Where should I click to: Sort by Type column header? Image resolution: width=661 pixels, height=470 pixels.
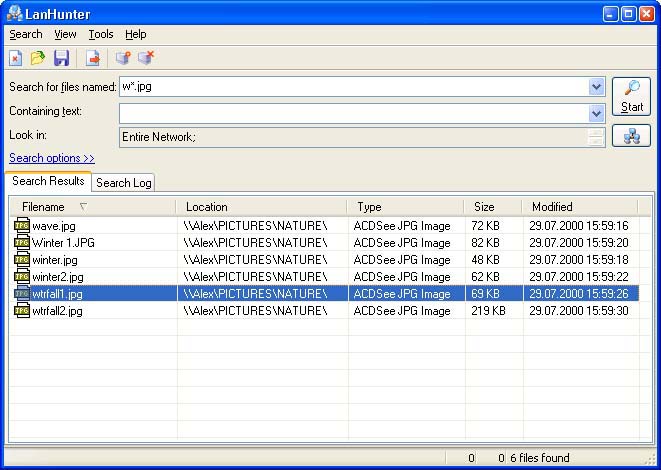pos(406,207)
